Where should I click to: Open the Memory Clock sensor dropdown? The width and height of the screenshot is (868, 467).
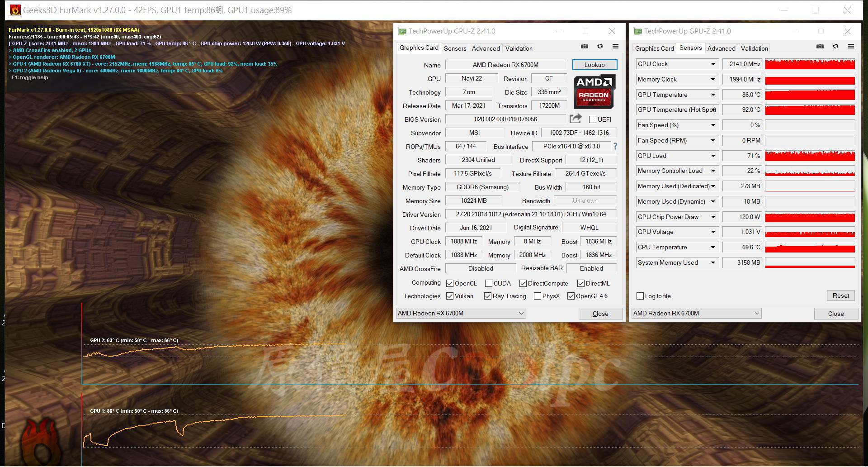(x=713, y=80)
